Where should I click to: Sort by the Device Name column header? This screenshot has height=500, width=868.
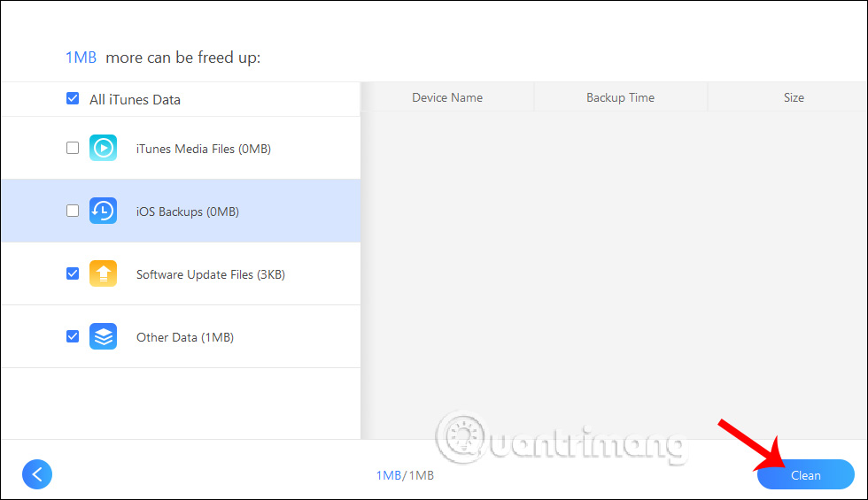pyautogui.click(x=447, y=97)
